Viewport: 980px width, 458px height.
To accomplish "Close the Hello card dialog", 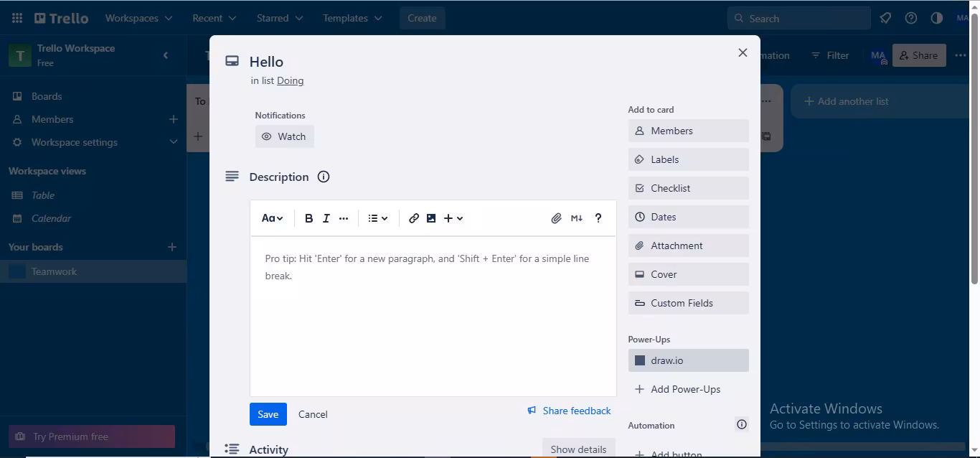I will pyautogui.click(x=743, y=52).
